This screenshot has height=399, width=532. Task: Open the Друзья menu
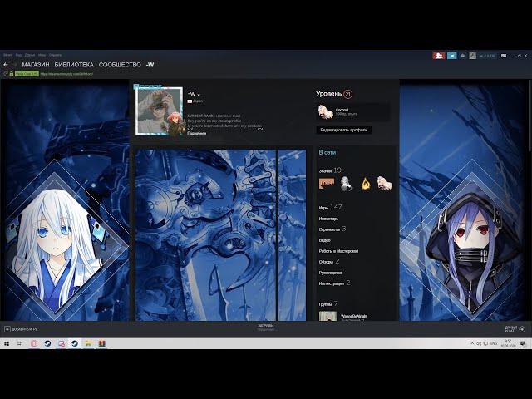[x=30, y=55]
